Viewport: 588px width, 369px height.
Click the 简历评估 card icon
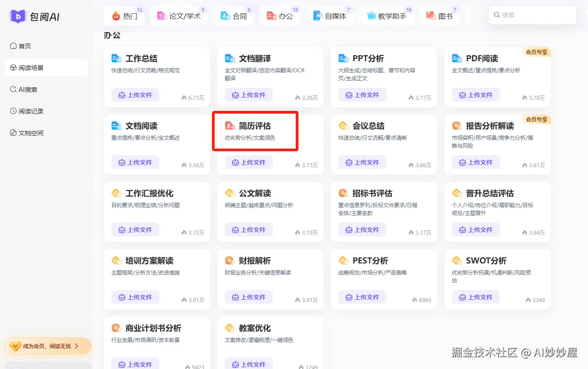point(230,126)
